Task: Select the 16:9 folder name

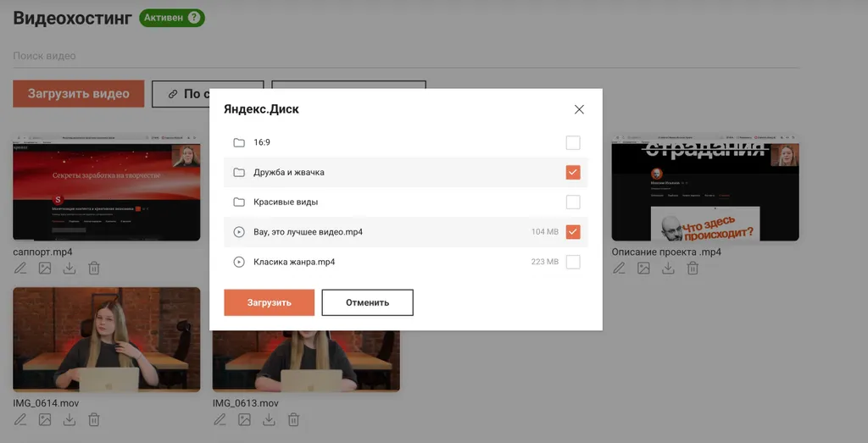Action: [262, 142]
